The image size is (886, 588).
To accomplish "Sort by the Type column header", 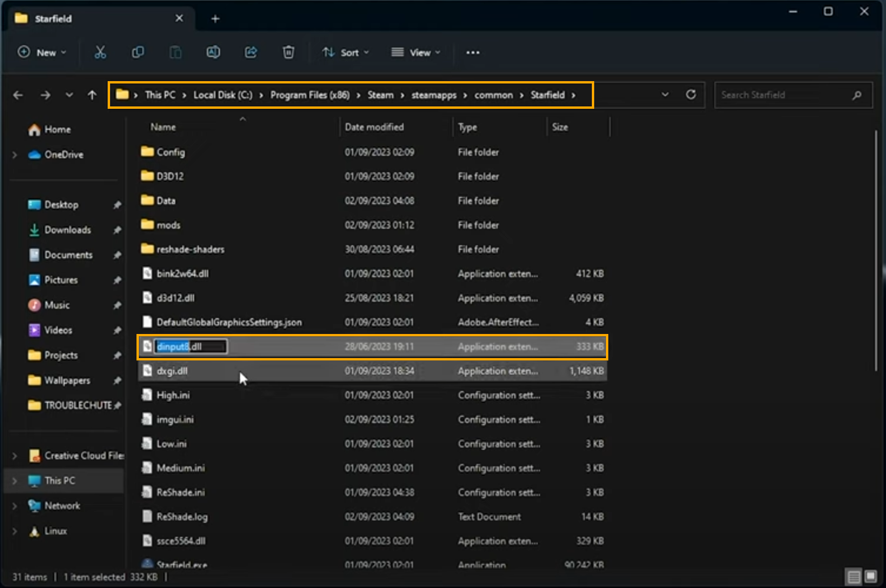I will pyautogui.click(x=468, y=127).
